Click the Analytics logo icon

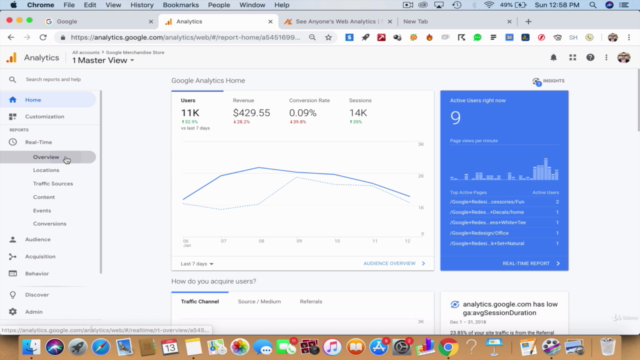[11, 58]
